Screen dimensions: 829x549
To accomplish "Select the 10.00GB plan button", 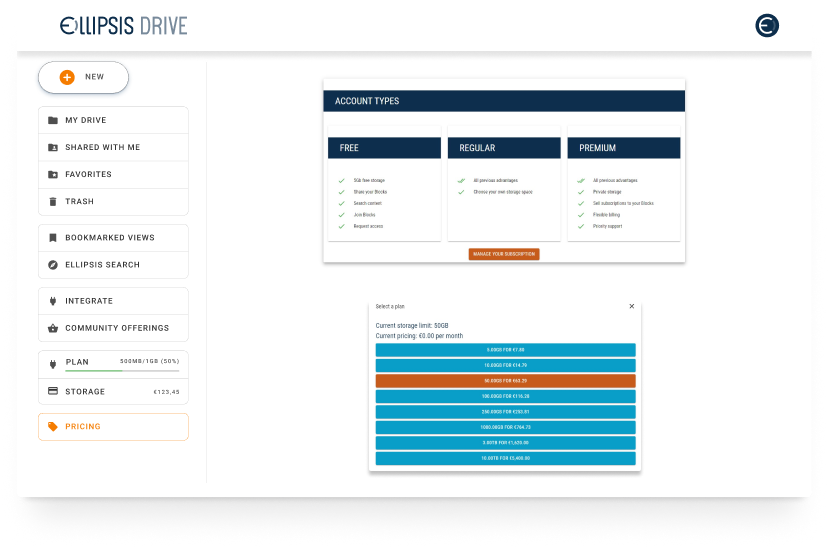I will (505, 365).
